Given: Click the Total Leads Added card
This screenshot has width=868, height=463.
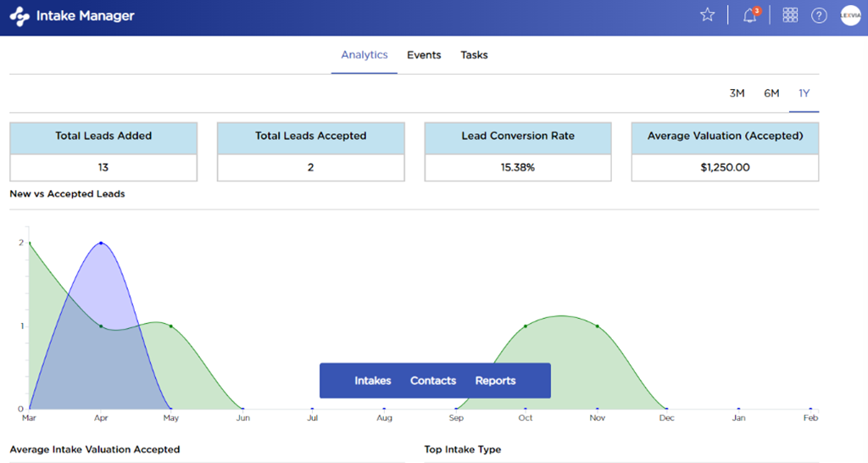Looking at the screenshot, I should (x=103, y=152).
